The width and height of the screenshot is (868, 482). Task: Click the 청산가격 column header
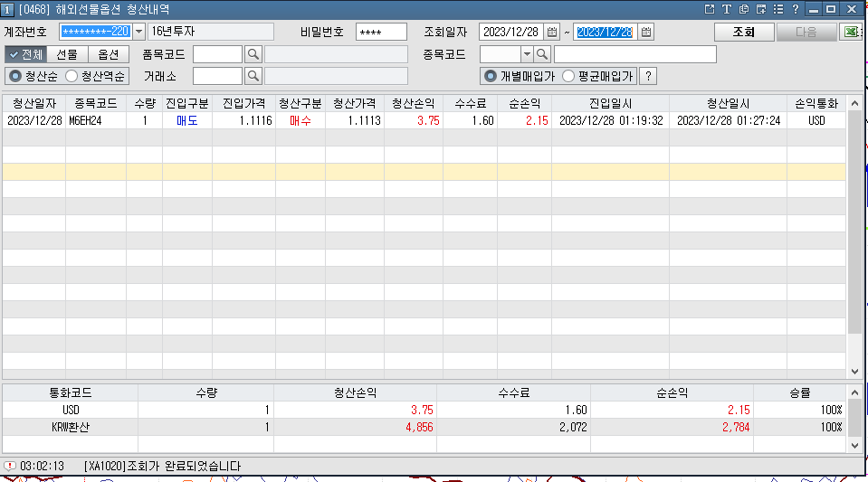tap(354, 103)
